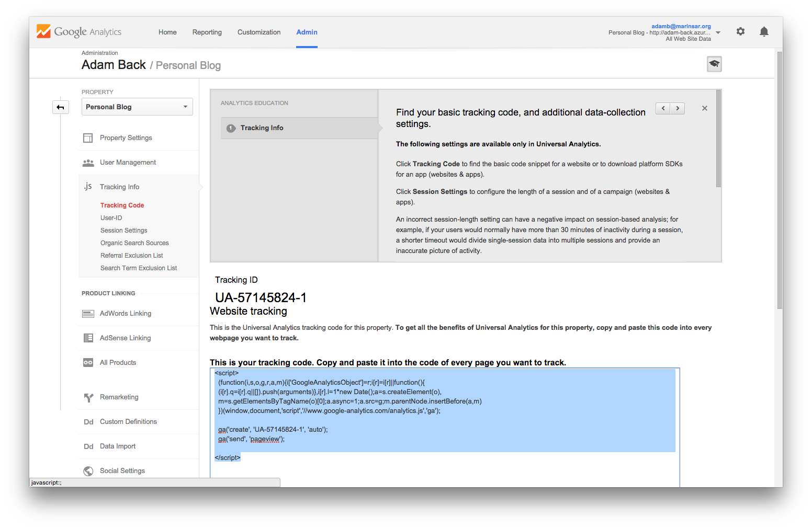The image size is (812, 529).
Task: Open All Products
Action: pos(118,363)
